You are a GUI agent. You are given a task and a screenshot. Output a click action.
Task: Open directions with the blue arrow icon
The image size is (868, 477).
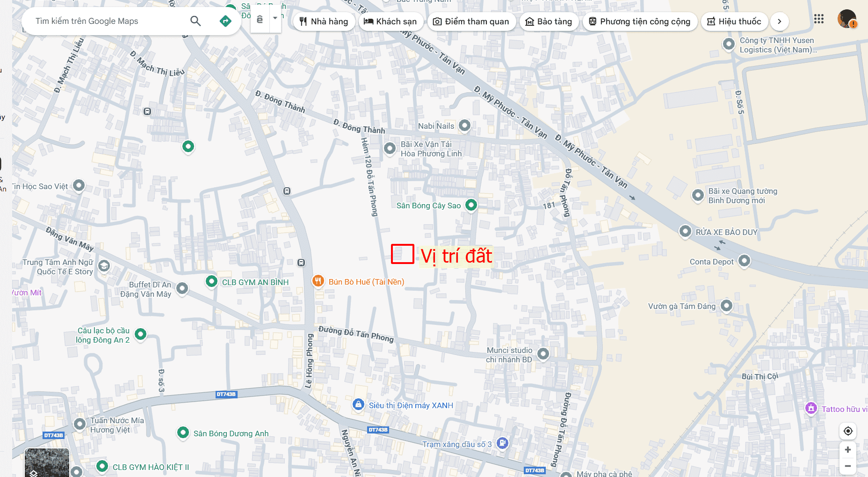coord(225,21)
